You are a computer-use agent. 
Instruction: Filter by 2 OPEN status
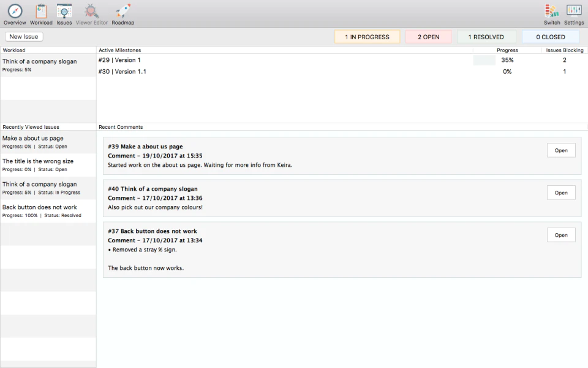point(429,37)
